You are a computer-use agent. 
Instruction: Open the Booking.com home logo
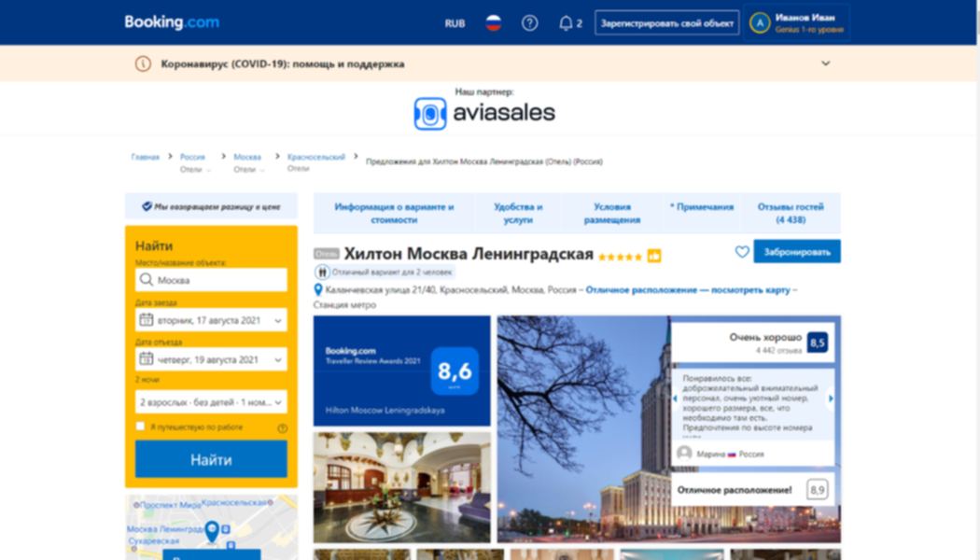tap(172, 22)
